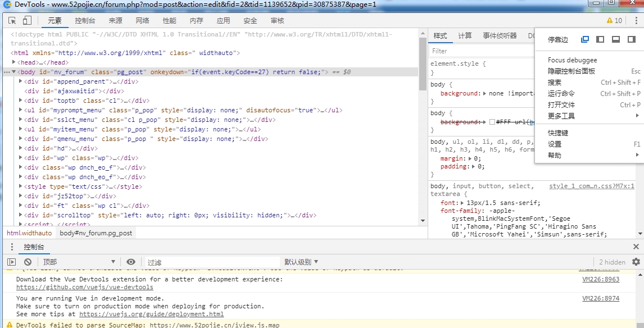Open 设置 from the menu
644x328 pixels.
[x=589, y=144]
